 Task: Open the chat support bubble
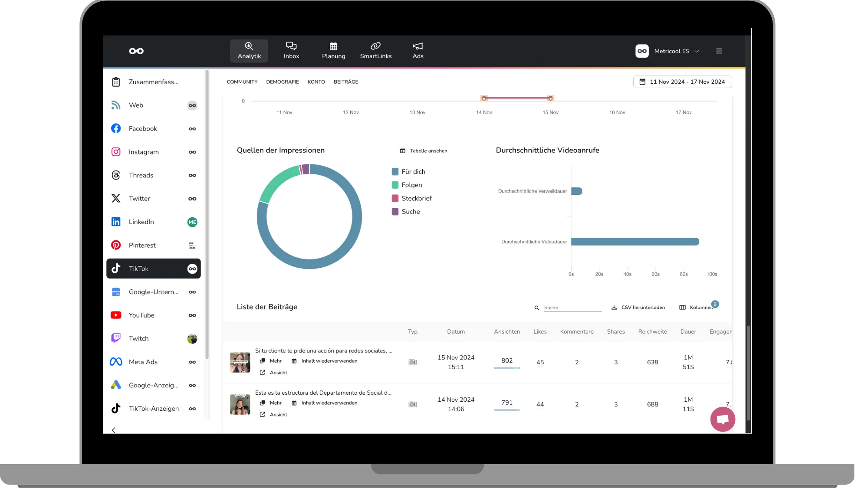click(722, 419)
